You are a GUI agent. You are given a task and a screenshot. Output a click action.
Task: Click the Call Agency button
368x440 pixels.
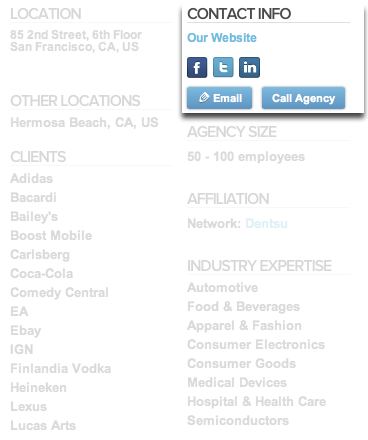pyautogui.click(x=303, y=98)
